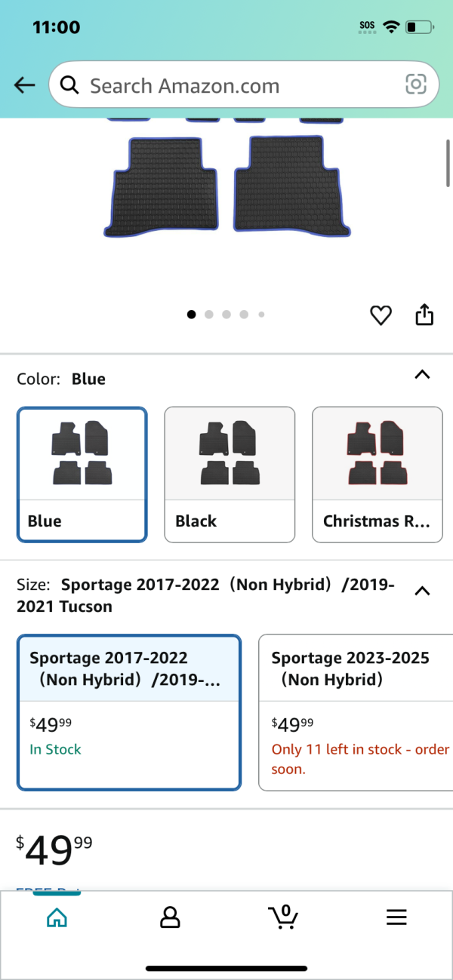Open camera lens search icon
Image resolution: width=453 pixels, height=980 pixels.
(416, 84)
